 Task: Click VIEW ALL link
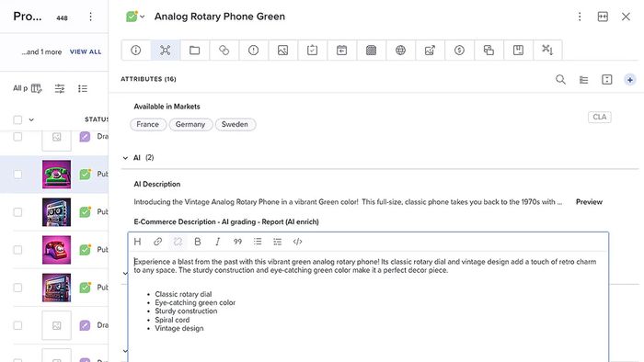click(86, 52)
